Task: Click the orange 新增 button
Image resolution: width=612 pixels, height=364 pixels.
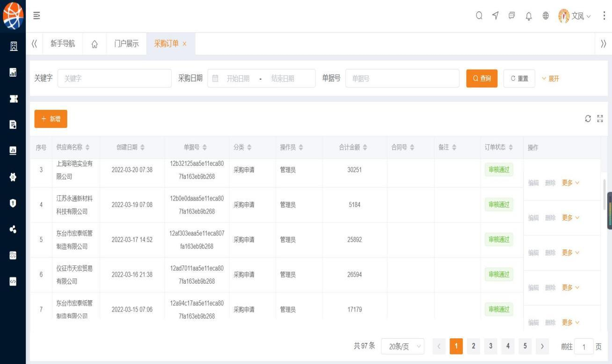Action: pyautogui.click(x=51, y=119)
